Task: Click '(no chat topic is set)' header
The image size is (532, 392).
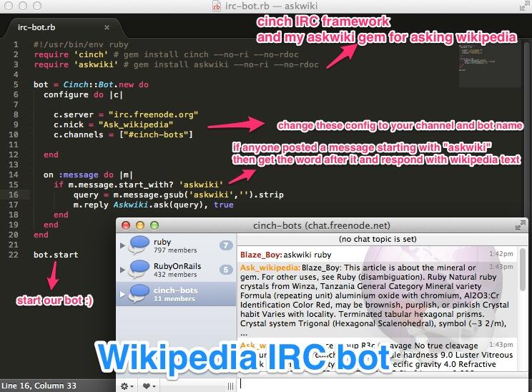Action: pyautogui.click(x=378, y=239)
